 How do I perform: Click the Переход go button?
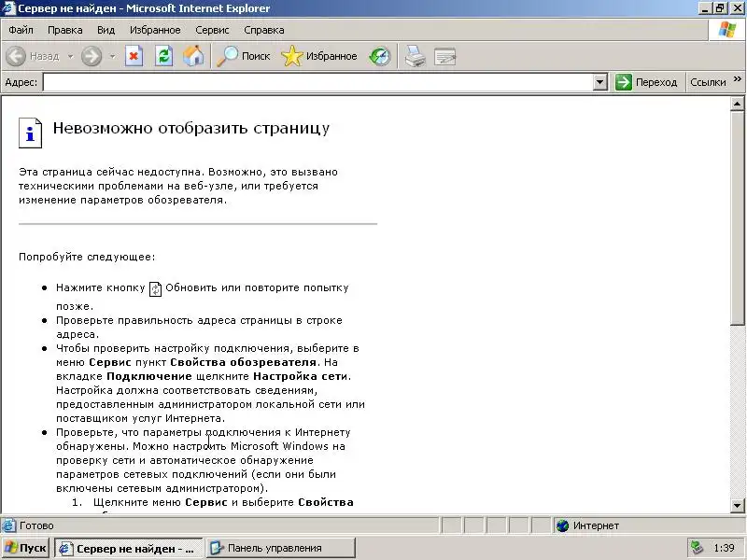click(646, 82)
